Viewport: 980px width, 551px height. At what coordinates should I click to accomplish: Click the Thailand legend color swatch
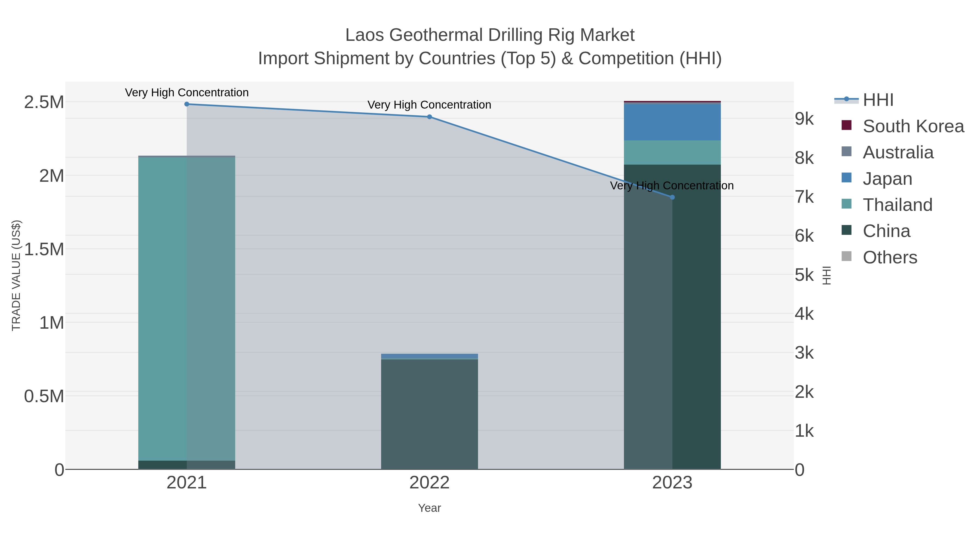point(846,204)
